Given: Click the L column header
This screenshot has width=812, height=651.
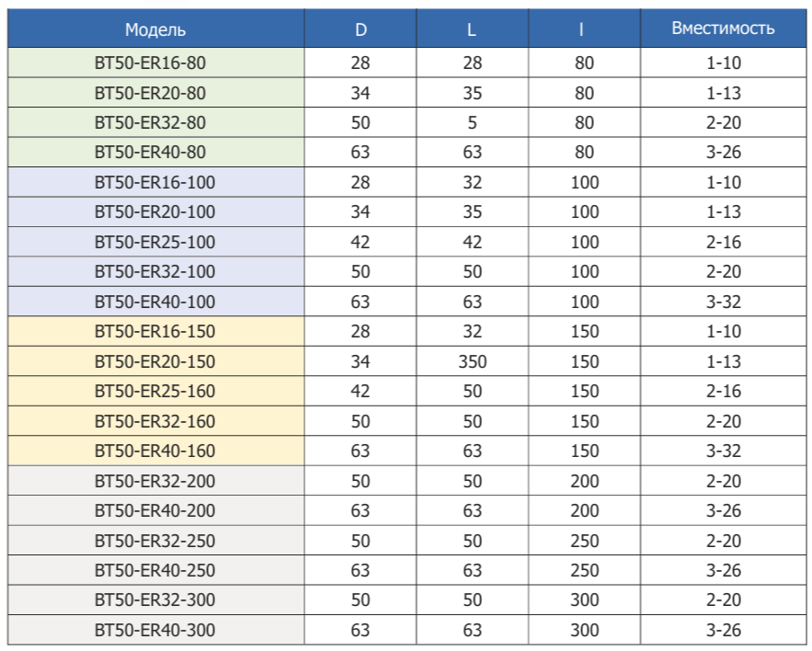Looking at the screenshot, I should click(472, 29).
